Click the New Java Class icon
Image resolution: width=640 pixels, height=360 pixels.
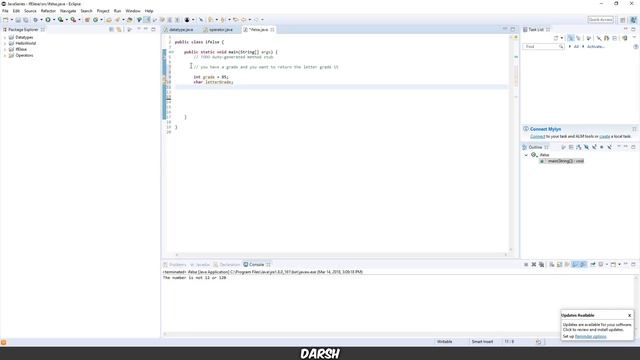[x=95, y=20]
